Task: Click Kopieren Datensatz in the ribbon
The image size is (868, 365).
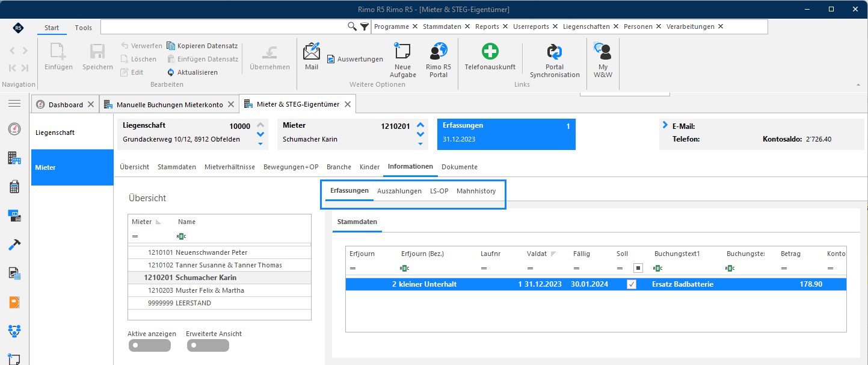Action: click(202, 46)
